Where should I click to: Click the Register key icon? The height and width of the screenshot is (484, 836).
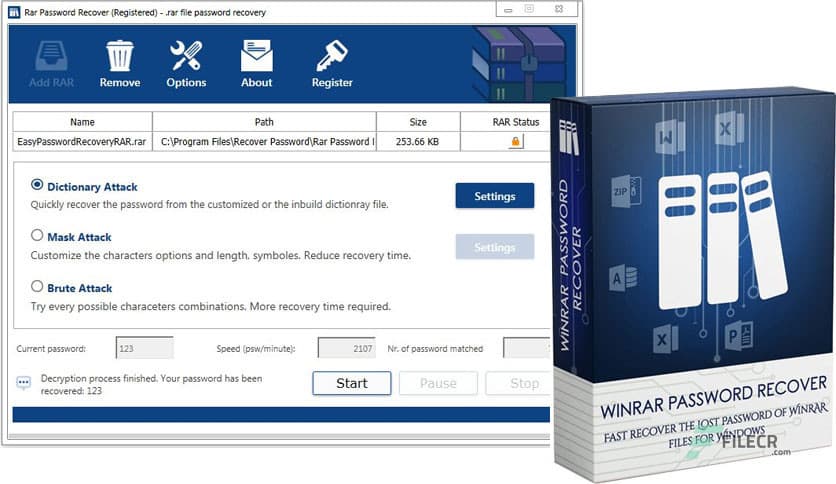(332, 56)
